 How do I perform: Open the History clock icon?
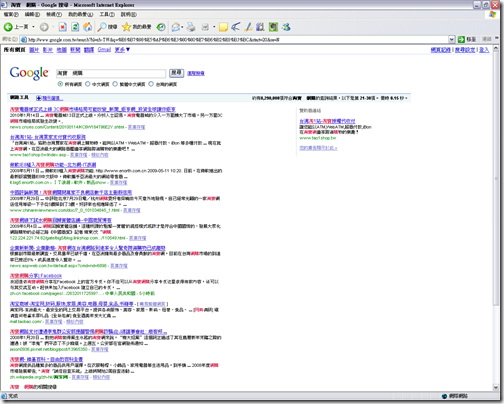point(161,27)
